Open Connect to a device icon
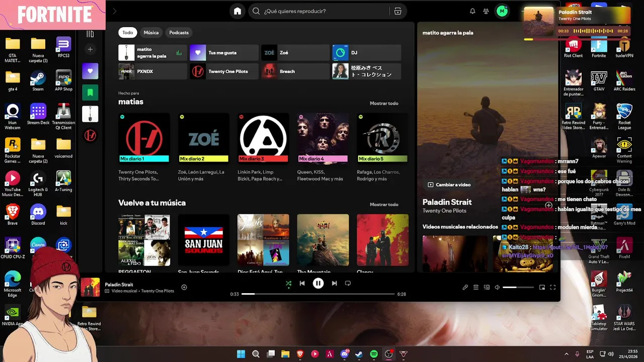This screenshot has width=644, height=362. (487, 288)
